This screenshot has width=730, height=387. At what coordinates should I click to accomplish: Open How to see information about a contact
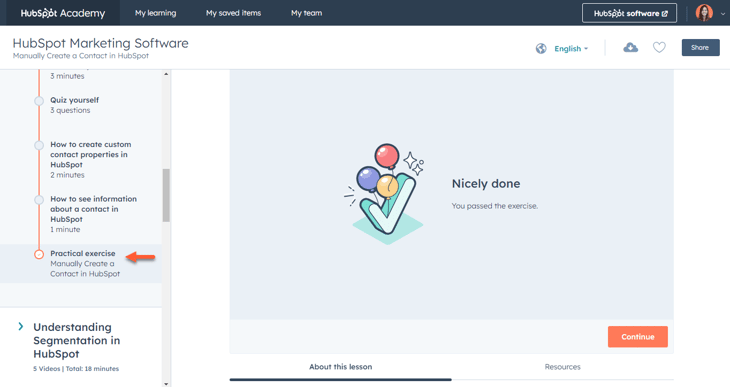click(x=93, y=209)
